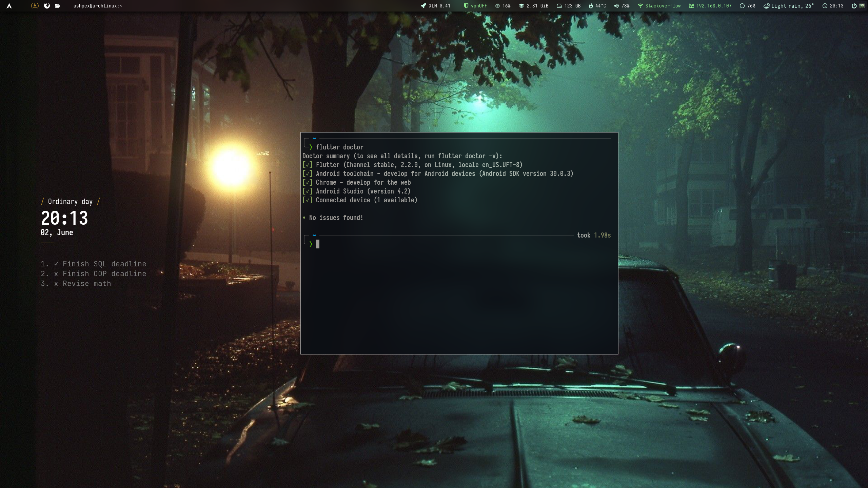Click the small system tray icon beside power

pos(862,6)
